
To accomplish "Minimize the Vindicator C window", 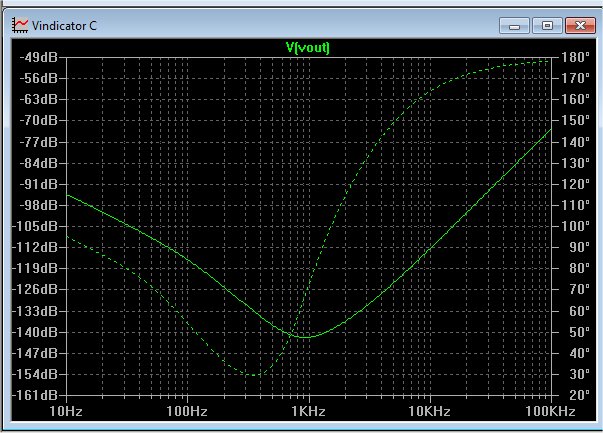I will (514, 26).
